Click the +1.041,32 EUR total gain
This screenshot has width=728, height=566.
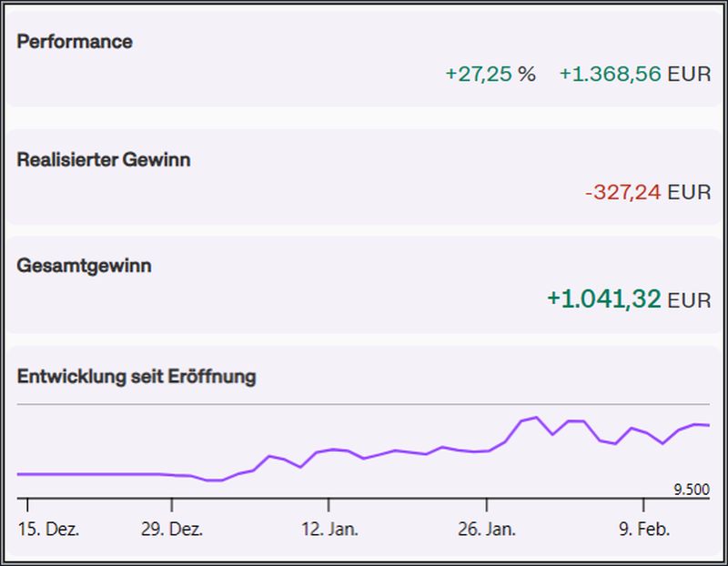pos(628,298)
